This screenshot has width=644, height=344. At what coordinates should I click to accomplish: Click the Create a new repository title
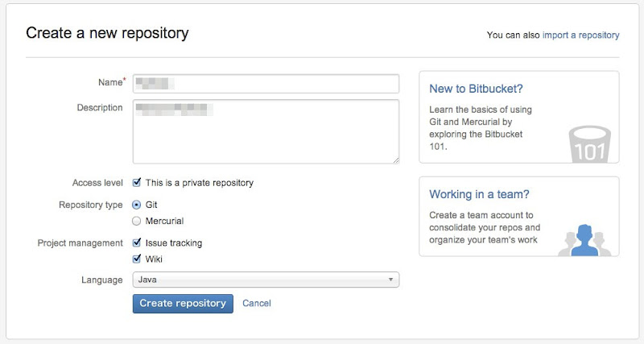(x=107, y=34)
